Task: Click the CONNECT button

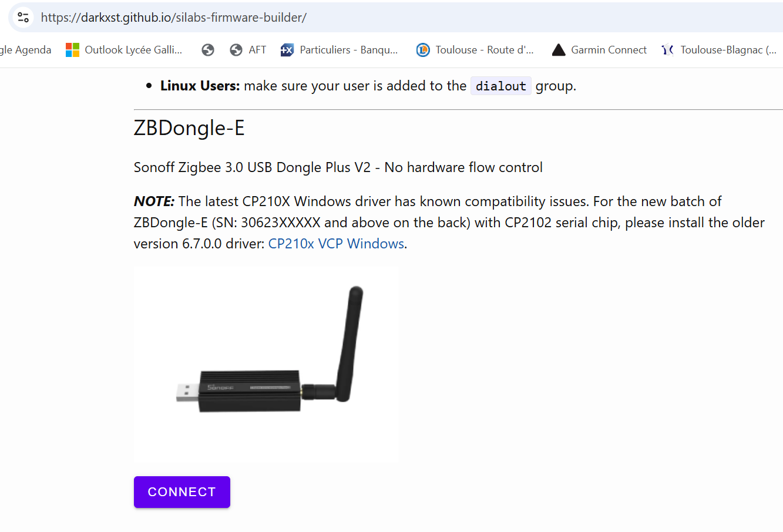Action: pyautogui.click(x=182, y=492)
